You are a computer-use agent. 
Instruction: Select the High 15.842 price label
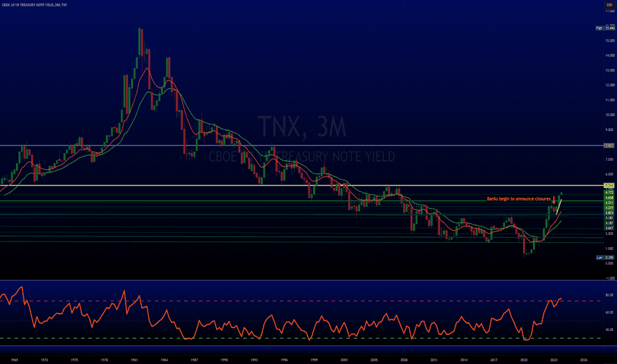tap(605, 28)
